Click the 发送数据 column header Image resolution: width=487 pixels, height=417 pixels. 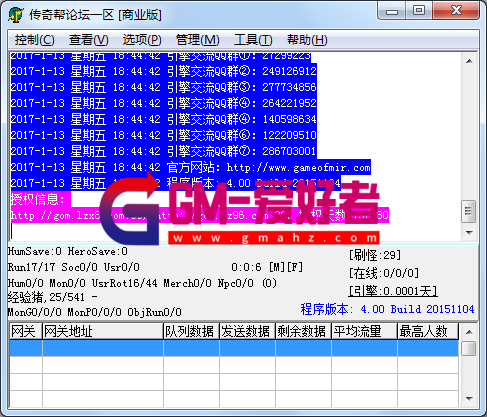click(247, 331)
